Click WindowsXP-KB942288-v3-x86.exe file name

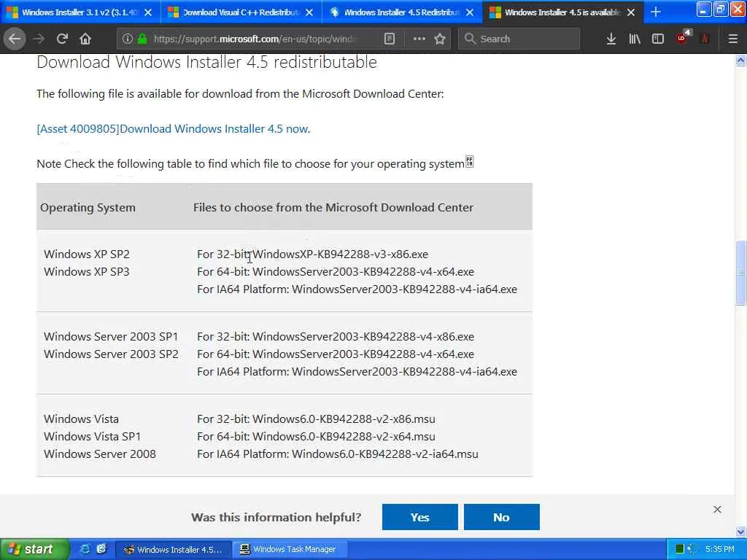point(340,254)
